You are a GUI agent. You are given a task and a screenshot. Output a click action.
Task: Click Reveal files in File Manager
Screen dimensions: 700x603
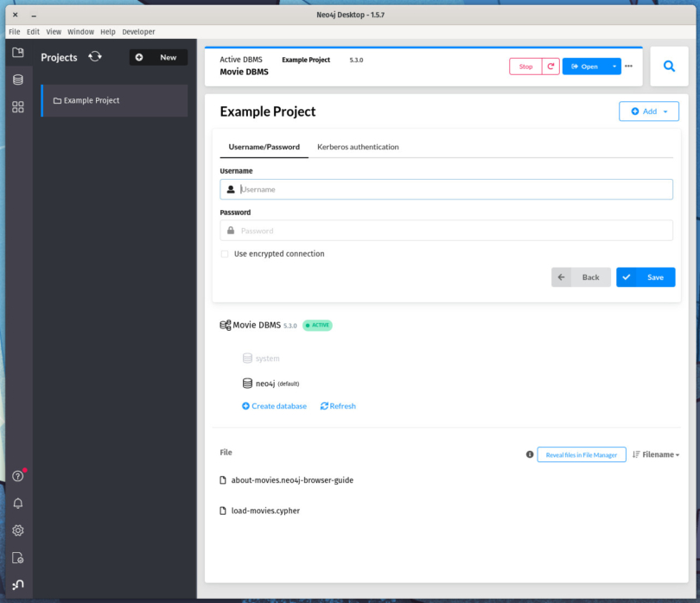click(581, 454)
